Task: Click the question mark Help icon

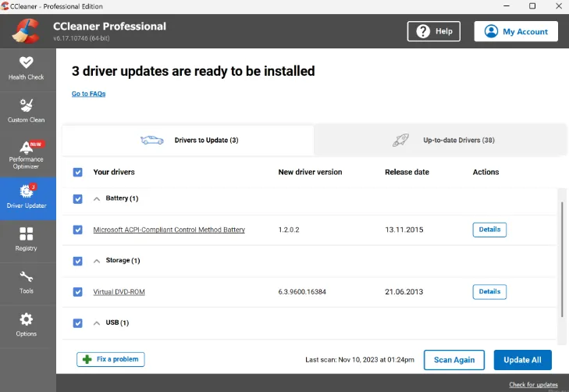Action: click(x=423, y=31)
